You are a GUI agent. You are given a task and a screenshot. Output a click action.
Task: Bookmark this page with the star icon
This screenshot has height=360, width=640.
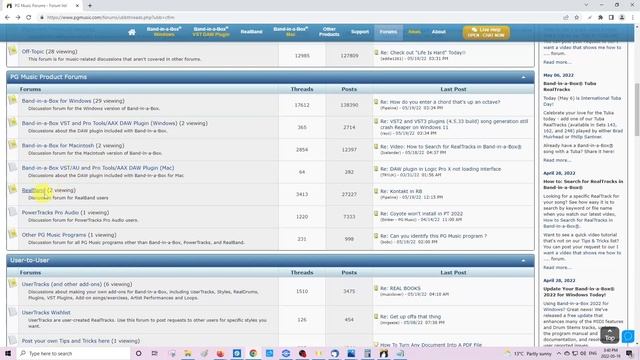(577, 18)
